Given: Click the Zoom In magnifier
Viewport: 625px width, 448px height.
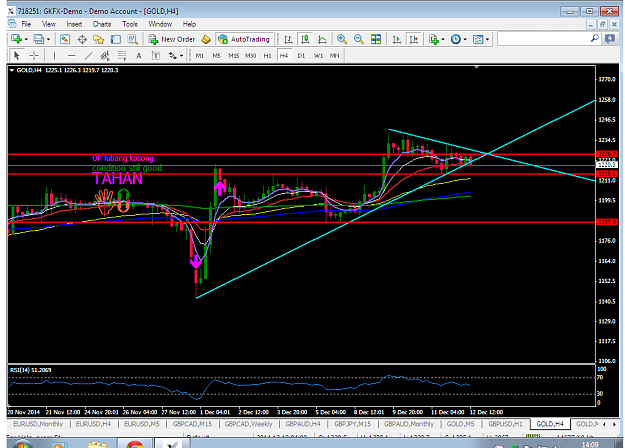Looking at the screenshot, I should click(x=342, y=39).
